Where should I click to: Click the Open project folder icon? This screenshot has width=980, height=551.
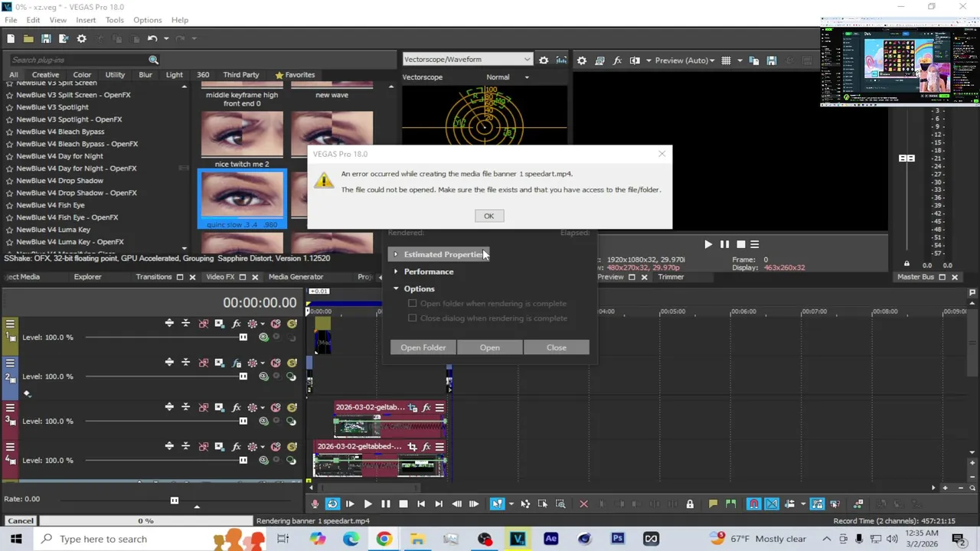coord(28,38)
